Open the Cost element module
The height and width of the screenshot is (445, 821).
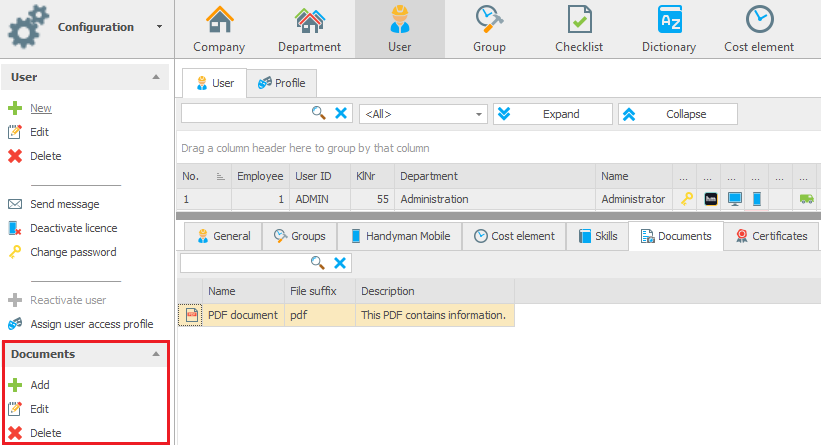coord(759,29)
